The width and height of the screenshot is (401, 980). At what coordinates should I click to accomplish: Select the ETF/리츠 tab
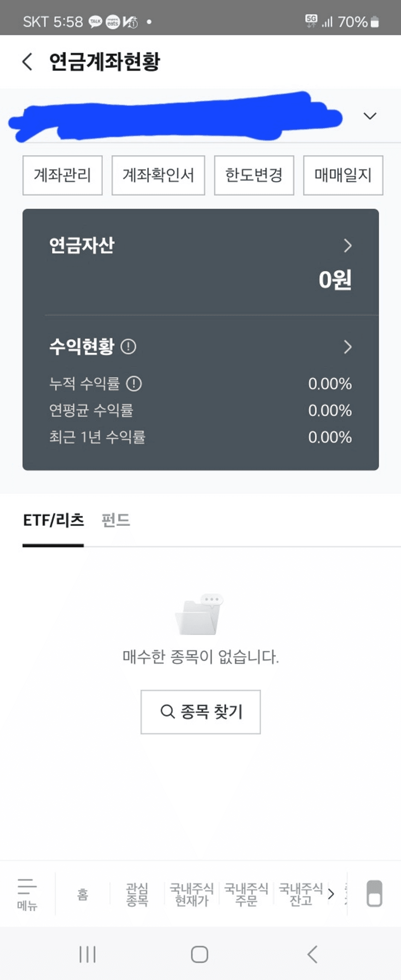click(x=53, y=521)
